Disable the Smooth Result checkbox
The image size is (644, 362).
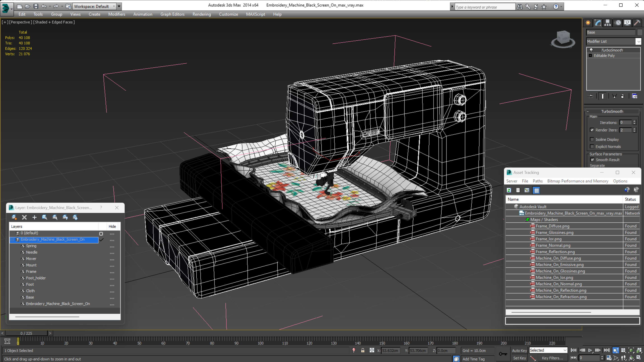[592, 160]
